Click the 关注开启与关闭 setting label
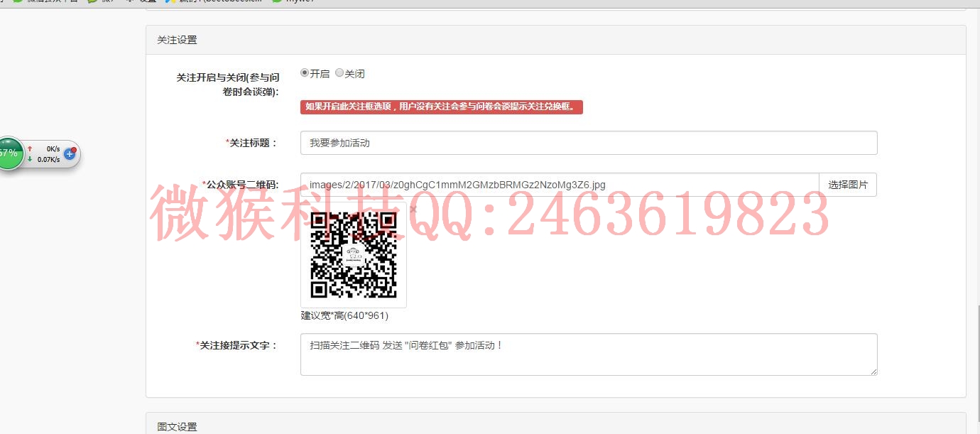Viewport: 980px width, 434px height. pos(228,85)
